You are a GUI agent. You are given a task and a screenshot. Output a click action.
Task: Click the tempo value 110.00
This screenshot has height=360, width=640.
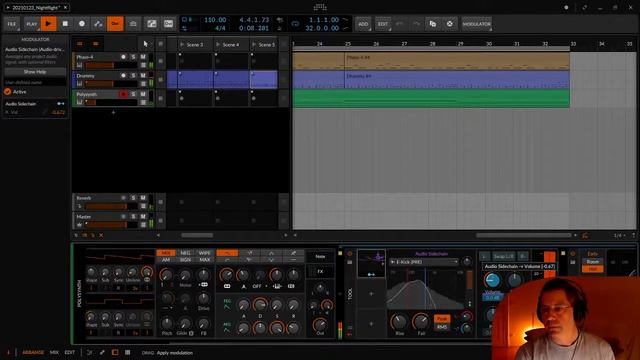[215, 20]
